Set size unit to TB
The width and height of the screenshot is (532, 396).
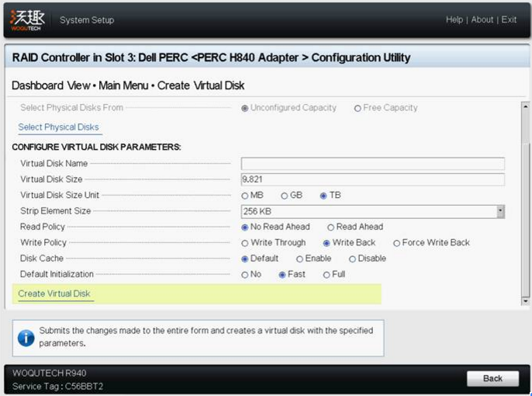[323, 196]
